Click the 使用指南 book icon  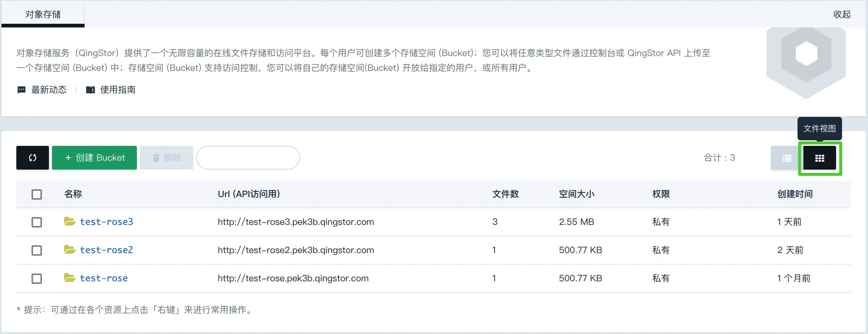(x=90, y=90)
